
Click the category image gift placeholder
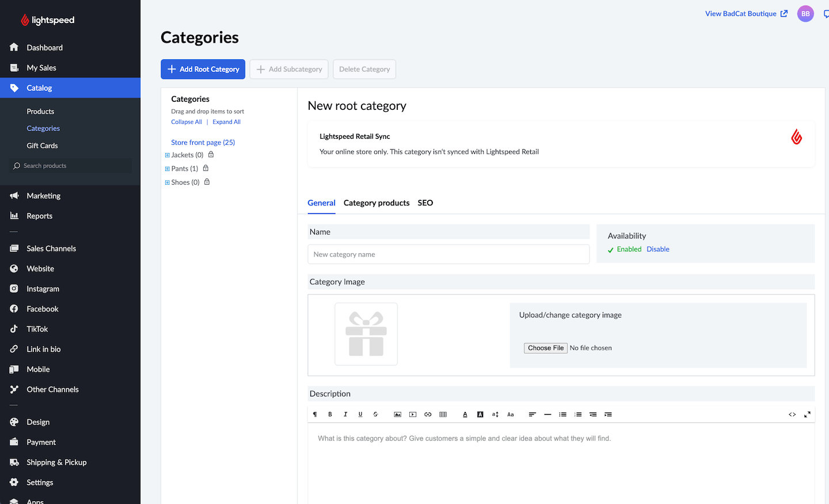pos(366,334)
